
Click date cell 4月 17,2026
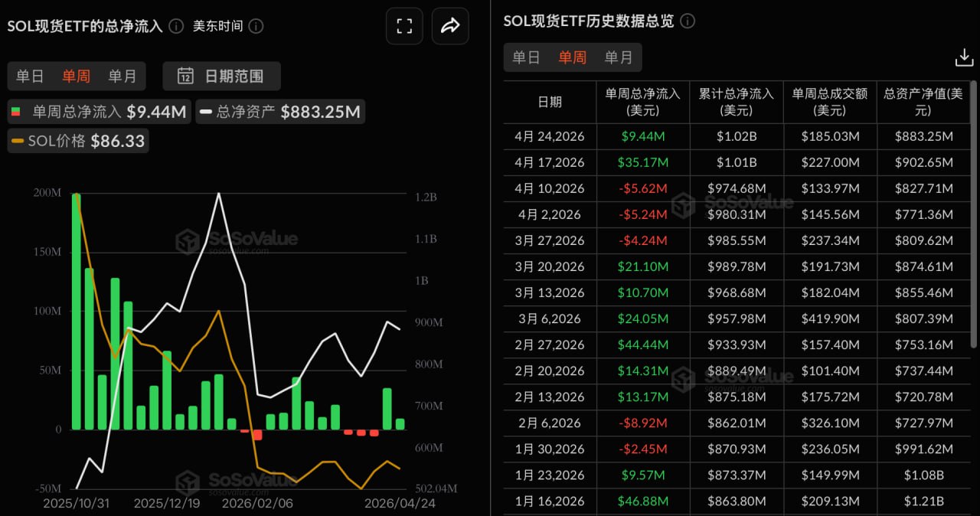550,162
